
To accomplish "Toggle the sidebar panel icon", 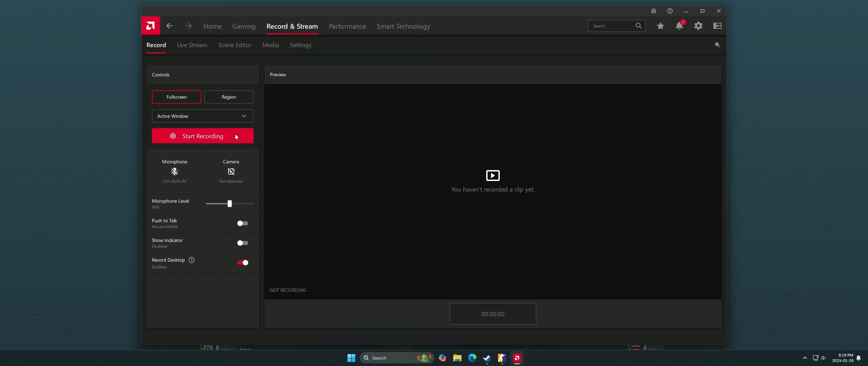I will (717, 26).
